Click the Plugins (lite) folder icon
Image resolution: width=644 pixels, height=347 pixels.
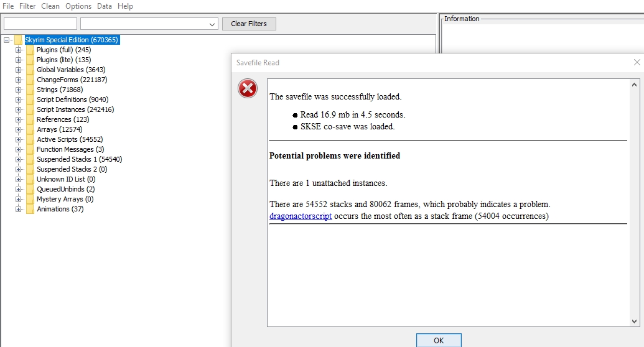(x=30, y=60)
